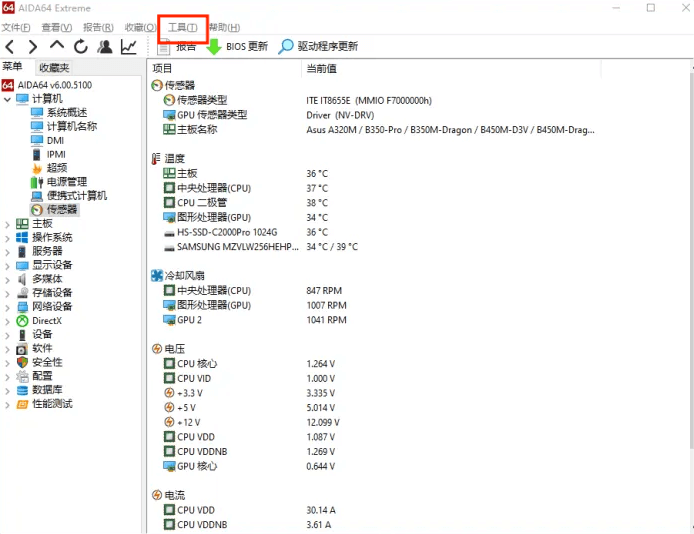Select 计算机名称 in the tree
The image size is (694, 534).
click(64, 127)
